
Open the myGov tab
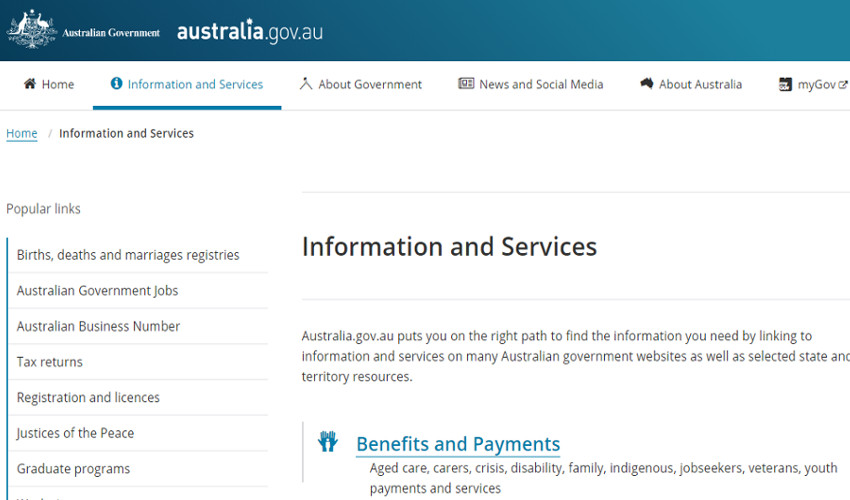(x=813, y=84)
